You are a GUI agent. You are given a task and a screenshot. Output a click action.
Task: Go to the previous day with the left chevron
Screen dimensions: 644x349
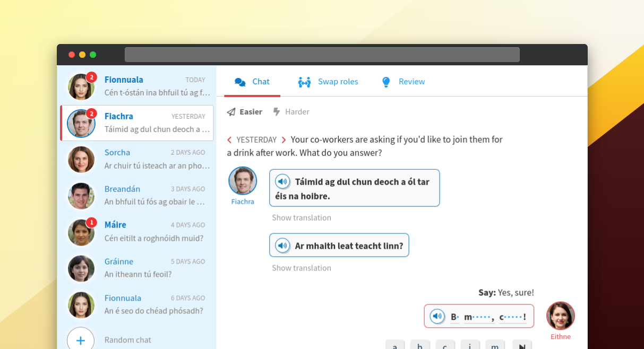228,139
